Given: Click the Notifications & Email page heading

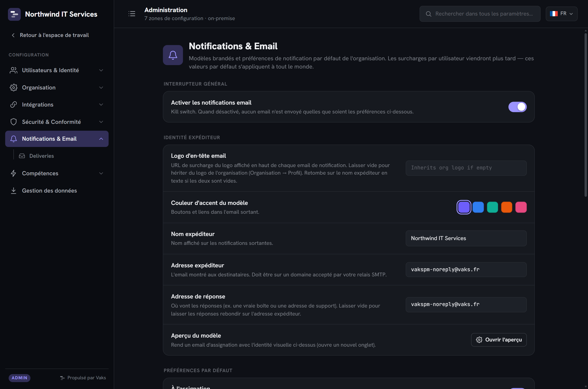Looking at the screenshot, I should tap(233, 46).
